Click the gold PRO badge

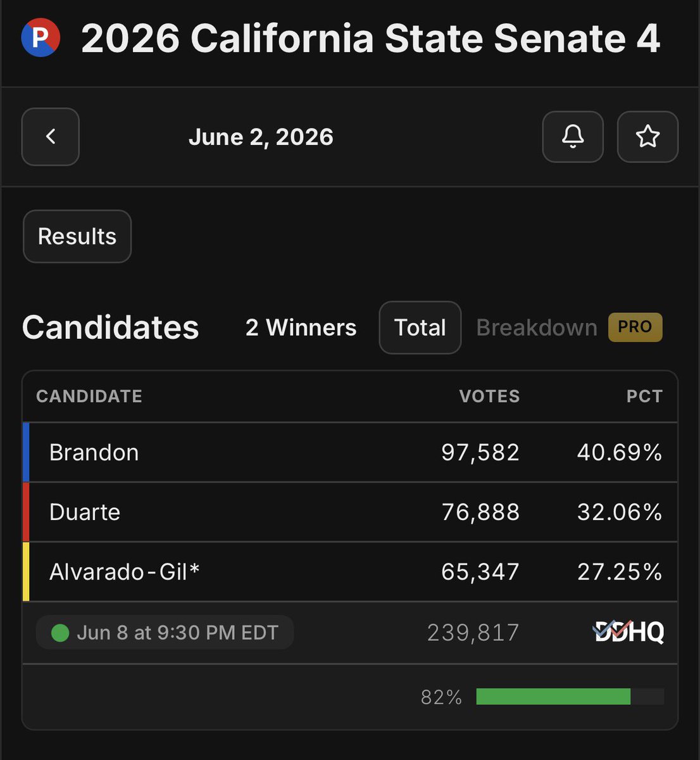[635, 327]
